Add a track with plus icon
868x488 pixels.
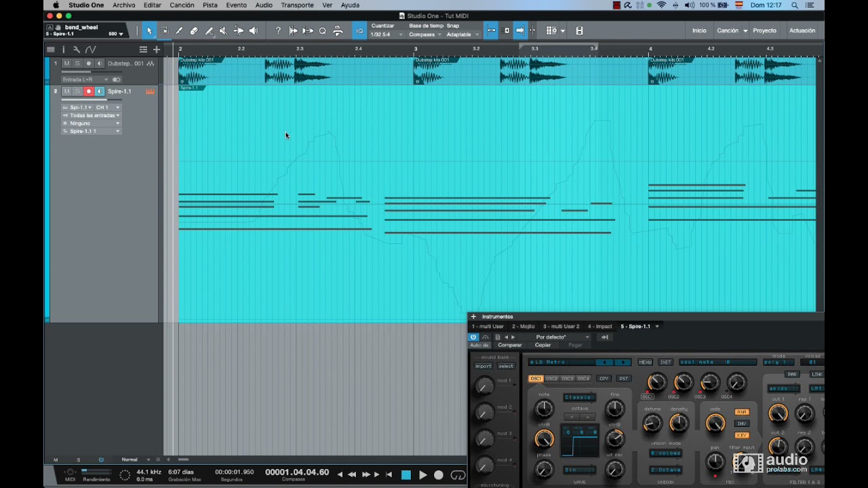[157, 49]
